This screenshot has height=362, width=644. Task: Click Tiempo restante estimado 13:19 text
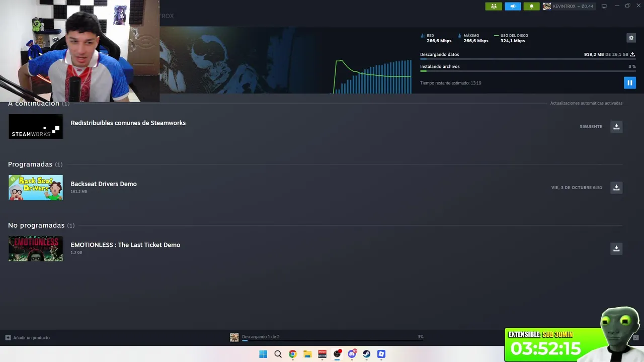tap(451, 83)
